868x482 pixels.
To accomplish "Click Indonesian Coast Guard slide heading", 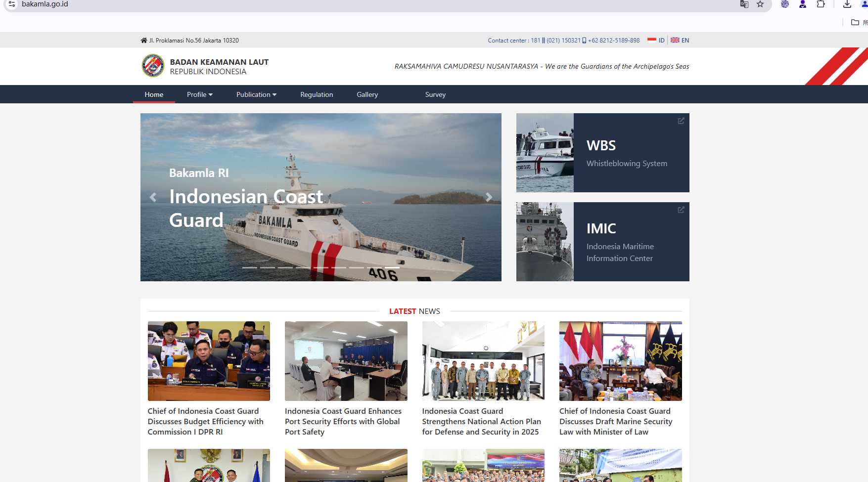I will tap(246, 208).
